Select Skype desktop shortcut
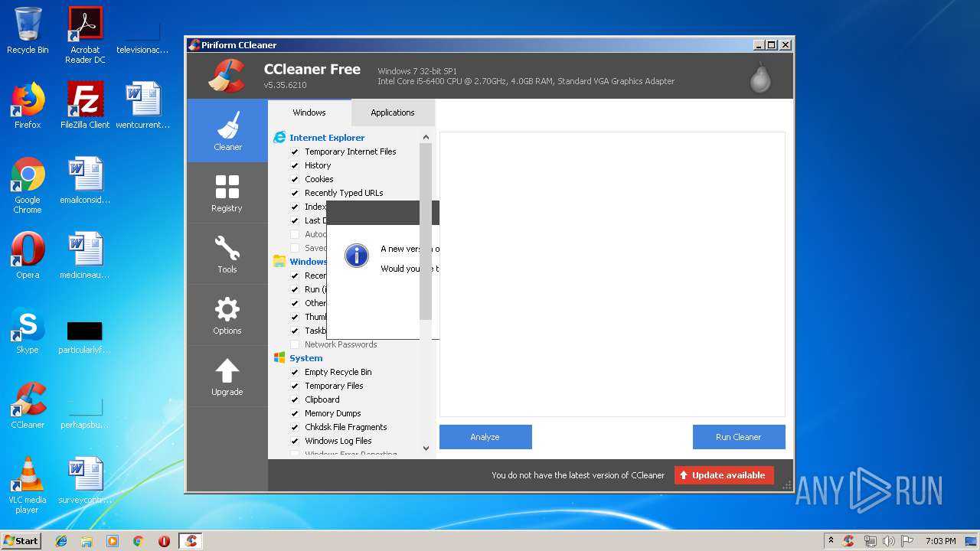Viewport: 980px width, 551px height. (28, 331)
